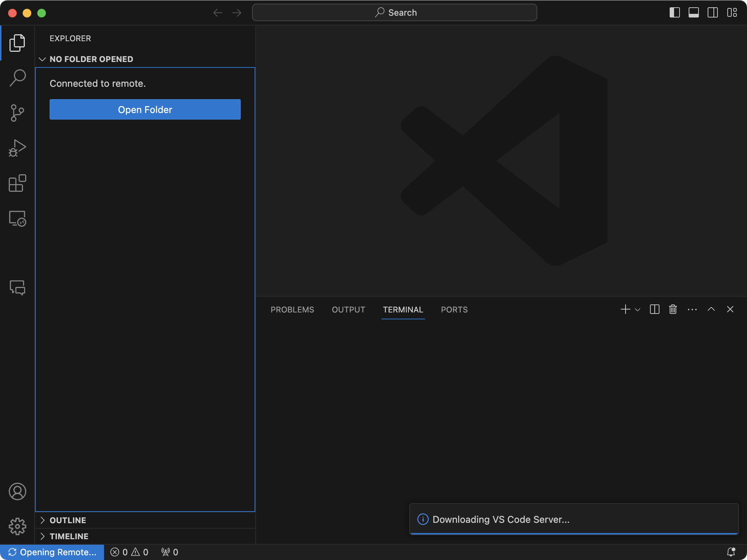
Task: Click the Open Folder button
Action: (145, 109)
